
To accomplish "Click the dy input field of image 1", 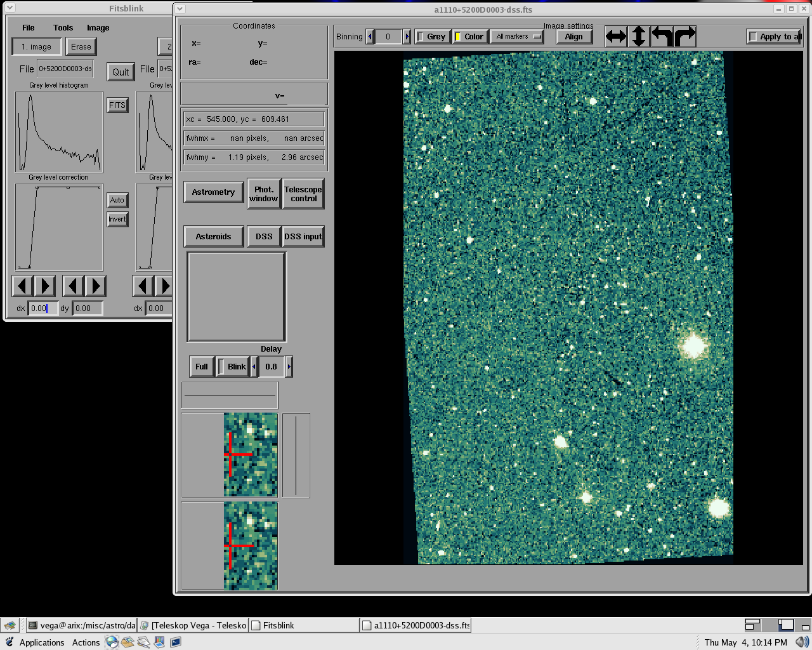I will [88, 308].
